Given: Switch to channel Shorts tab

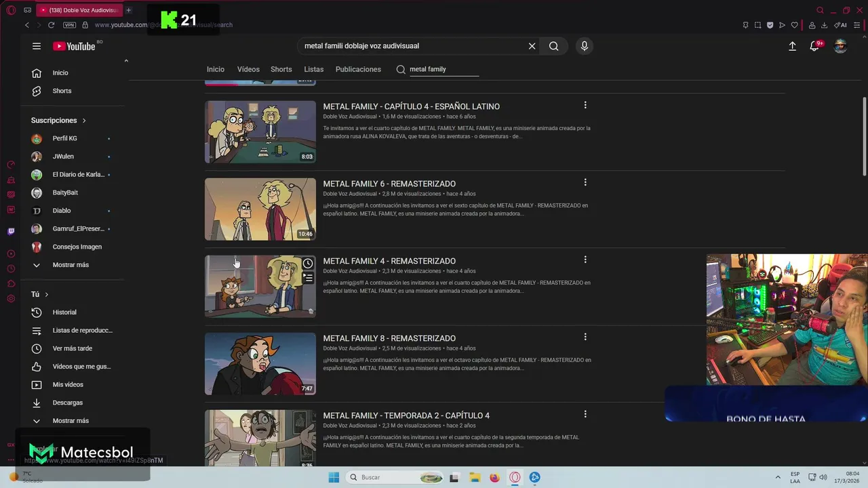Looking at the screenshot, I should 281,69.
